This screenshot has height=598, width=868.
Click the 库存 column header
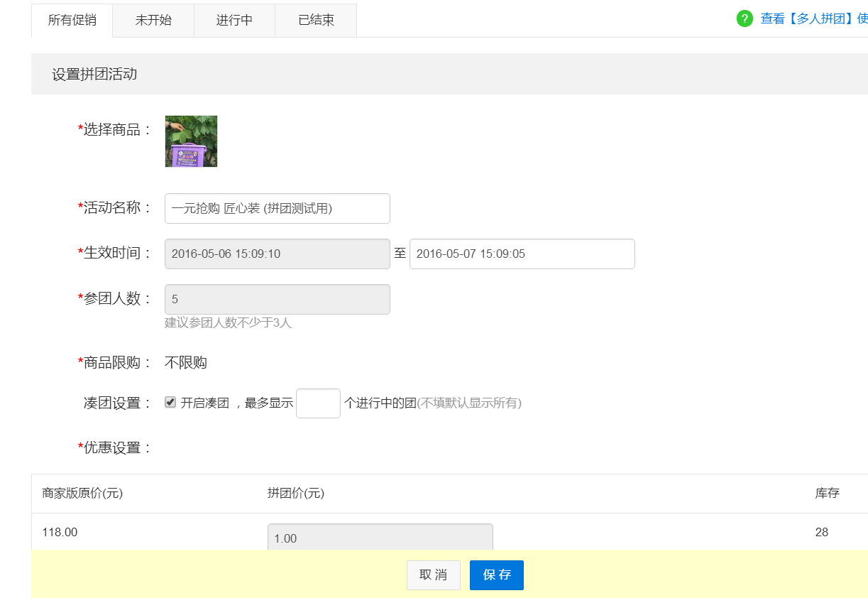tap(828, 493)
